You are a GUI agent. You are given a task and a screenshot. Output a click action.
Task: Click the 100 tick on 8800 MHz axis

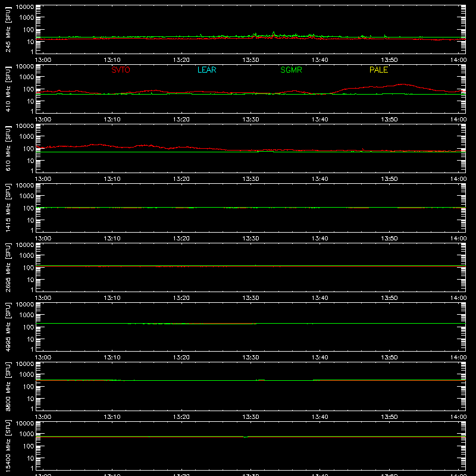coord(29,387)
